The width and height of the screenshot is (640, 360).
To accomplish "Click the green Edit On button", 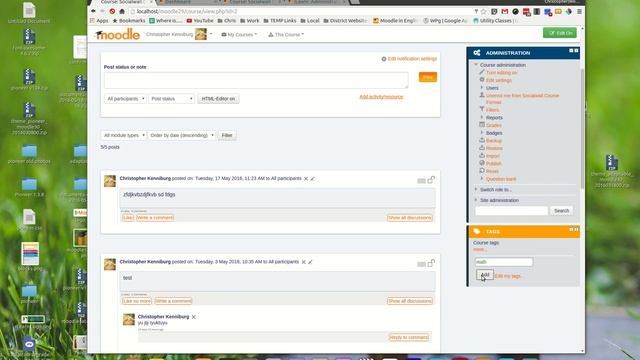I will tap(560, 33).
